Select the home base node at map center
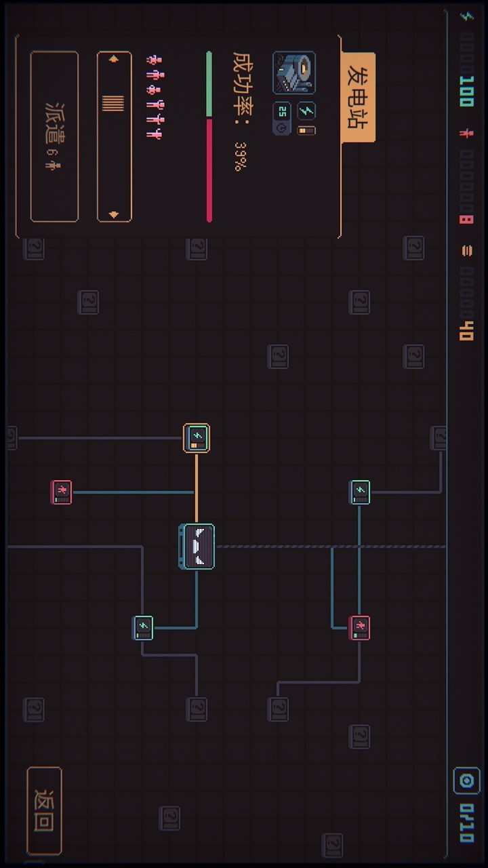The image size is (488, 868). click(197, 546)
